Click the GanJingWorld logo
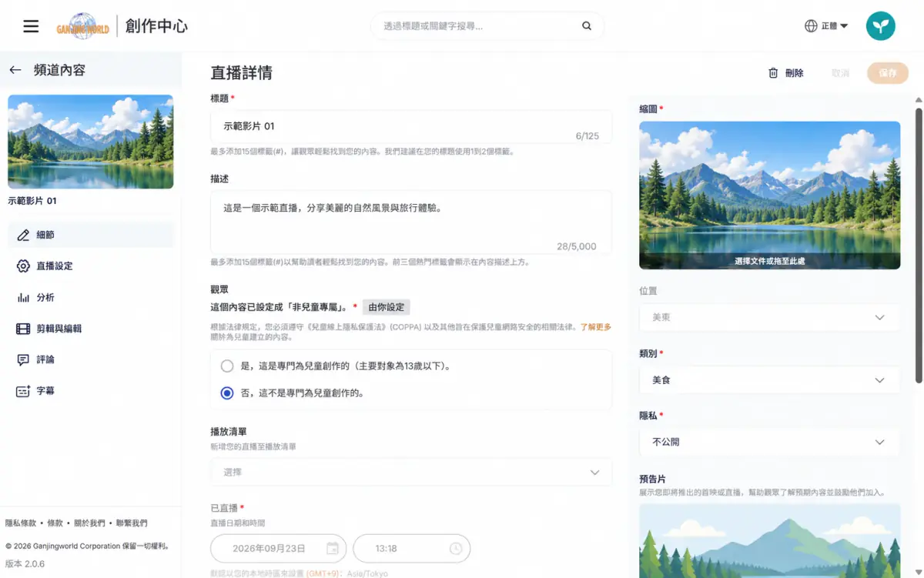This screenshot has height=578, width=924. coord(83,26)
